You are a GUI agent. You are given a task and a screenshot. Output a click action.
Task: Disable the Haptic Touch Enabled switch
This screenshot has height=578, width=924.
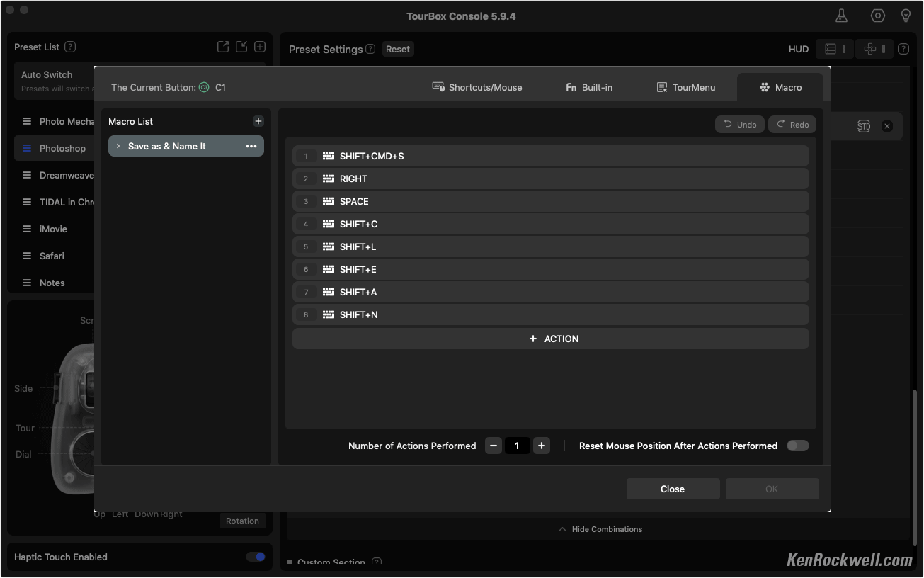click(255, 557)
